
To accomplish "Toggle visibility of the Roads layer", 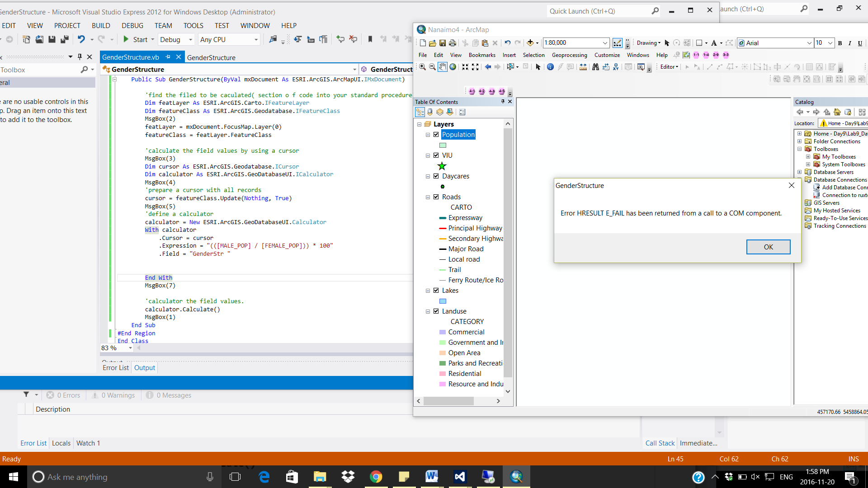I will pos(436,197).
